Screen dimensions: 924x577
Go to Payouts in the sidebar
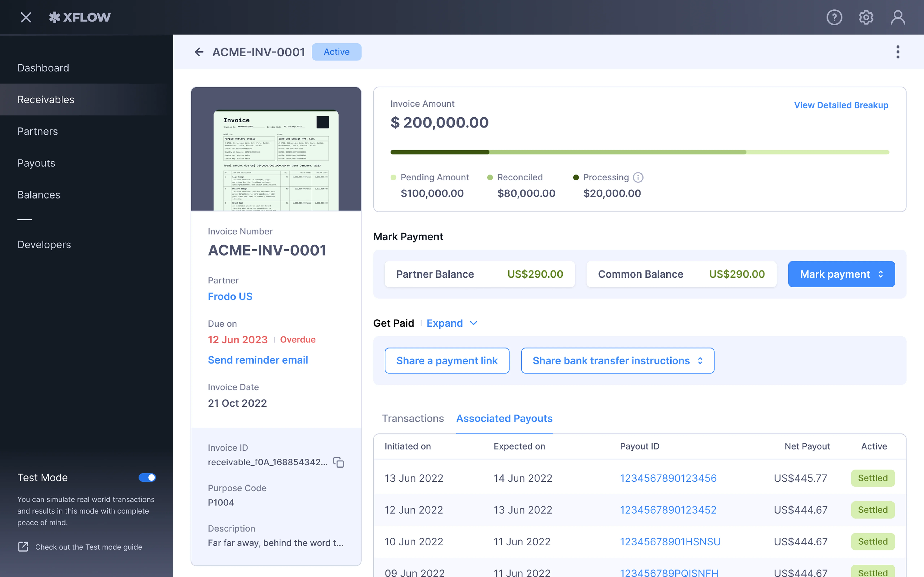[36, 163]
